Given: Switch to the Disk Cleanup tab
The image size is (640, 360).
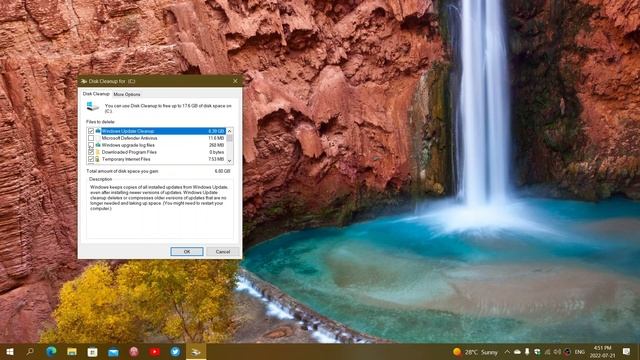Looking at the screenshot, I should click(x=96, y=94).
